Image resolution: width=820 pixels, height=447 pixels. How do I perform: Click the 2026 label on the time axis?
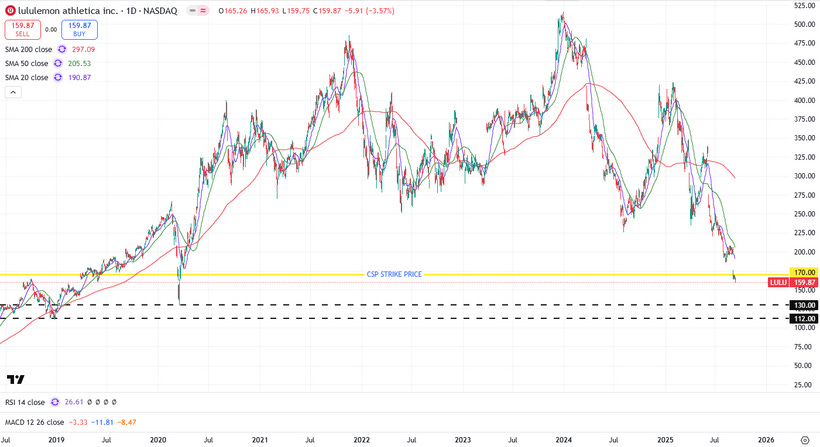[766, 440]
